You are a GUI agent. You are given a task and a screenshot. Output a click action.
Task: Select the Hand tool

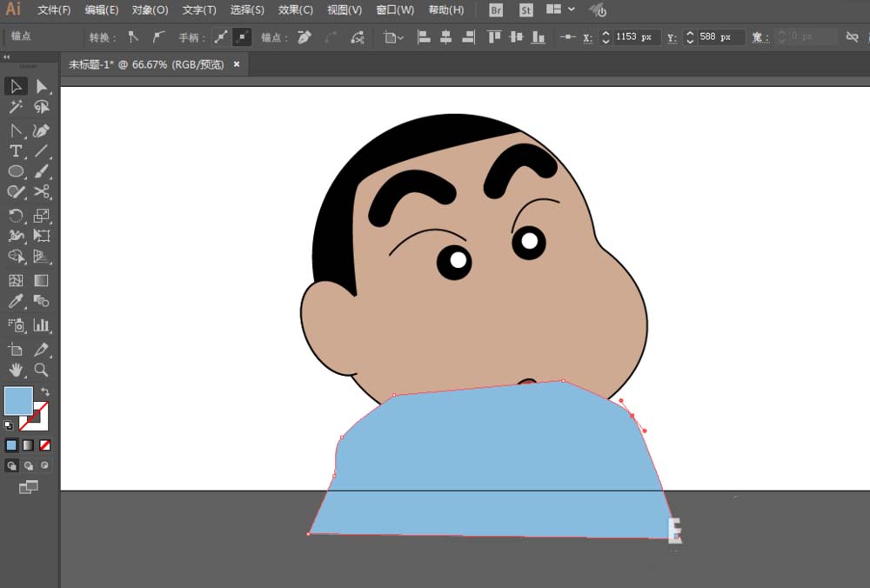[x=16, y=370]
